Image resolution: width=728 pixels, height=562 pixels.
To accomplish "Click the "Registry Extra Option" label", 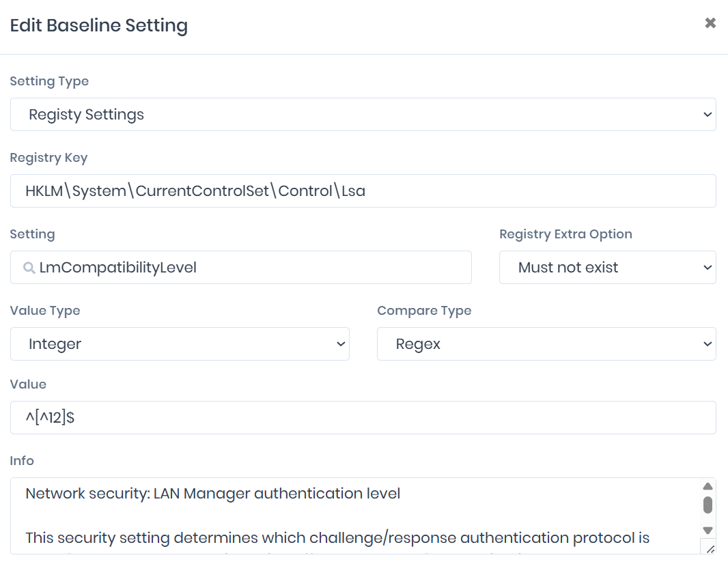I will [x=565, y=234].
